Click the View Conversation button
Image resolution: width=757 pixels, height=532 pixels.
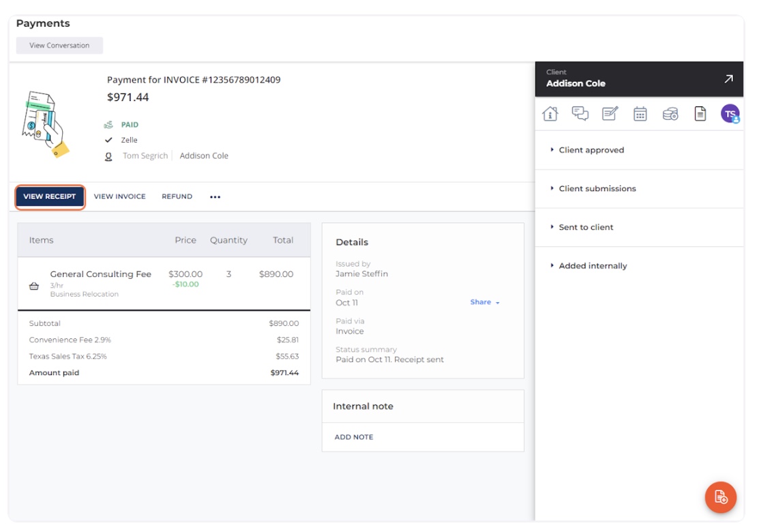tap(59, 46)
